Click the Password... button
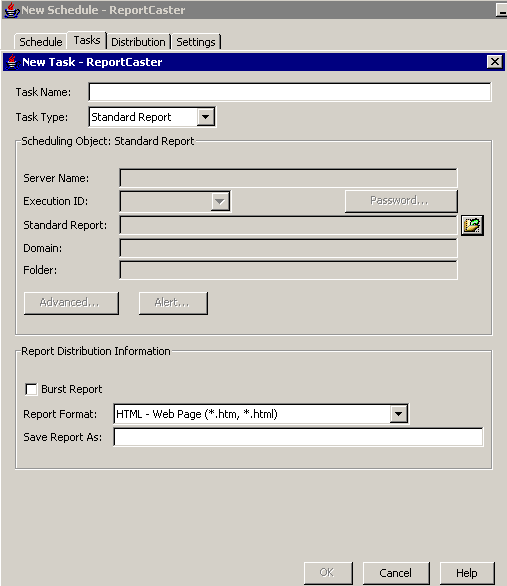507x586 pixels. pyautogui.click(x=401, y=201)
